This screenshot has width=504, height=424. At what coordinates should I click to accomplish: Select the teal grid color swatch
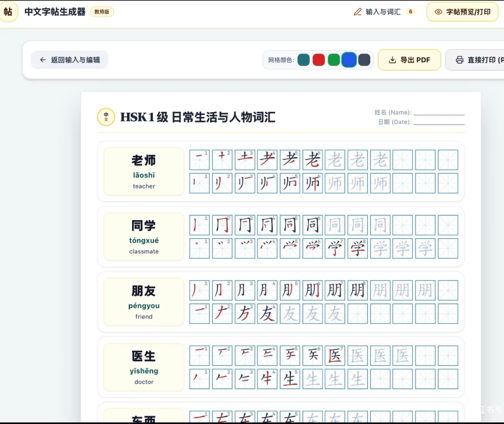(304, 60)
